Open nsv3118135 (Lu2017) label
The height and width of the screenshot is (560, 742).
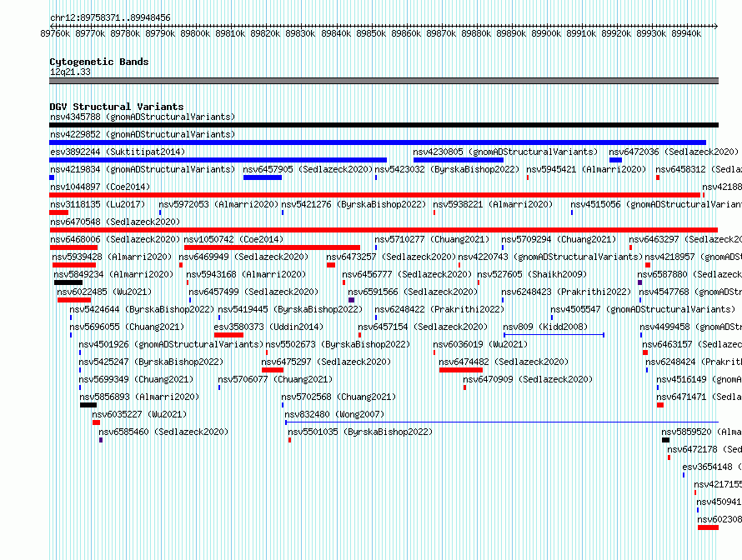[98, 204]
